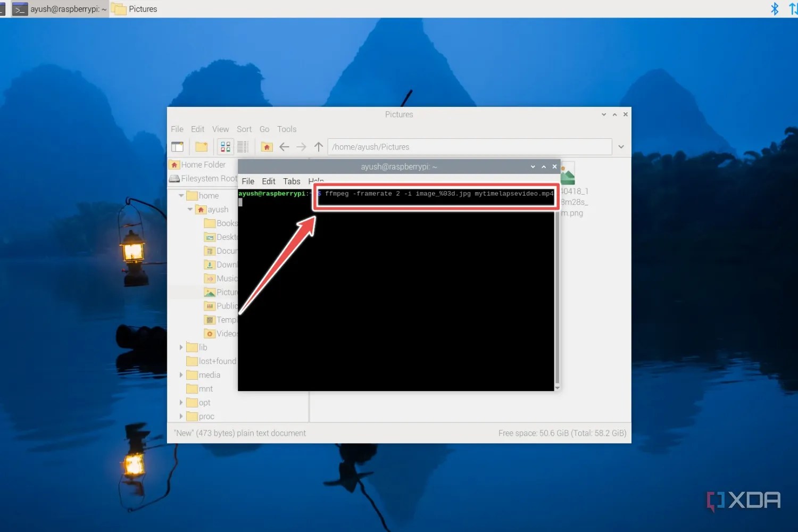Image resolution: width=798 pixels, height=532 pixels.
Task: Go back using the back arrow icon
Action: pyautogui.click(x=284, y=147)
